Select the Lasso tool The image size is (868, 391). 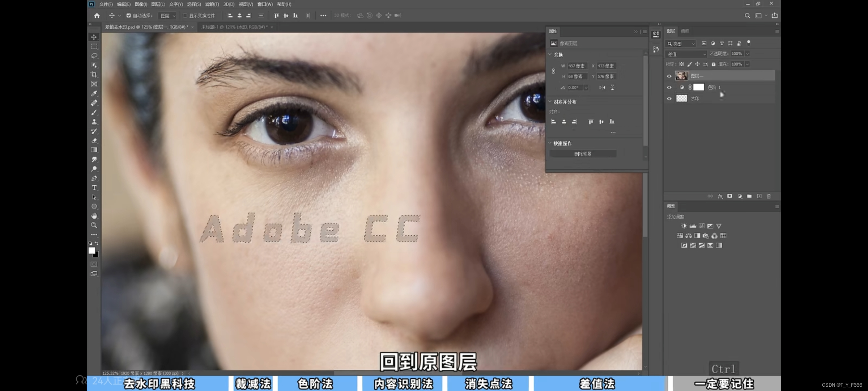tap(94, 56)
